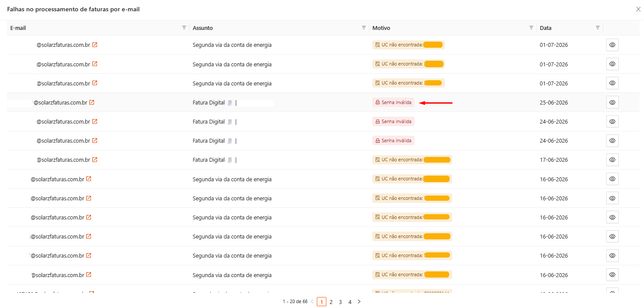Select Senha inválida tag dated 25-06-2026
The width and height of the screenshot is (644, 307).
click(393, 102)
